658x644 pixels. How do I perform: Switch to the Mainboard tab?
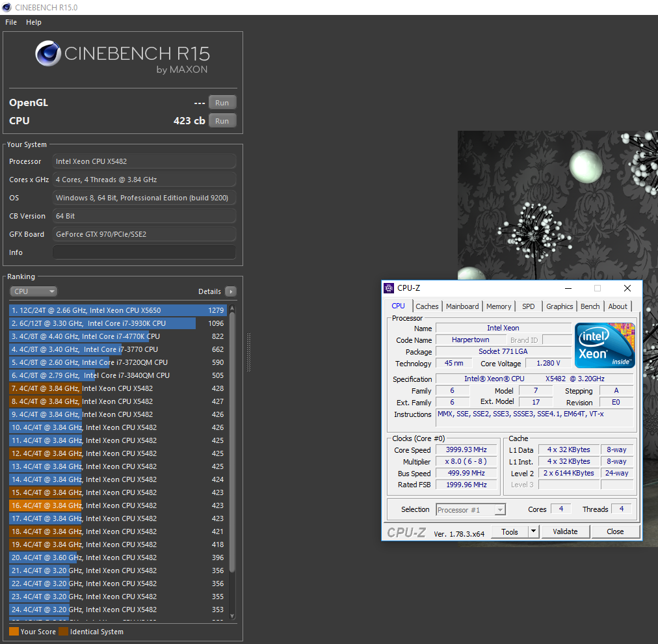pos(462,306)
